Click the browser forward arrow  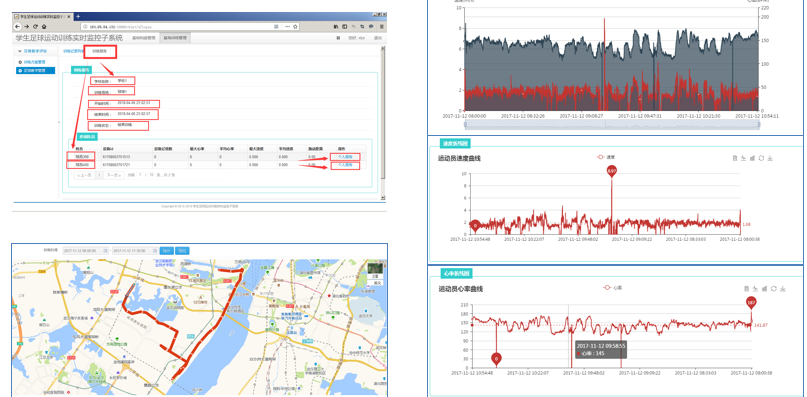[26, 26]
